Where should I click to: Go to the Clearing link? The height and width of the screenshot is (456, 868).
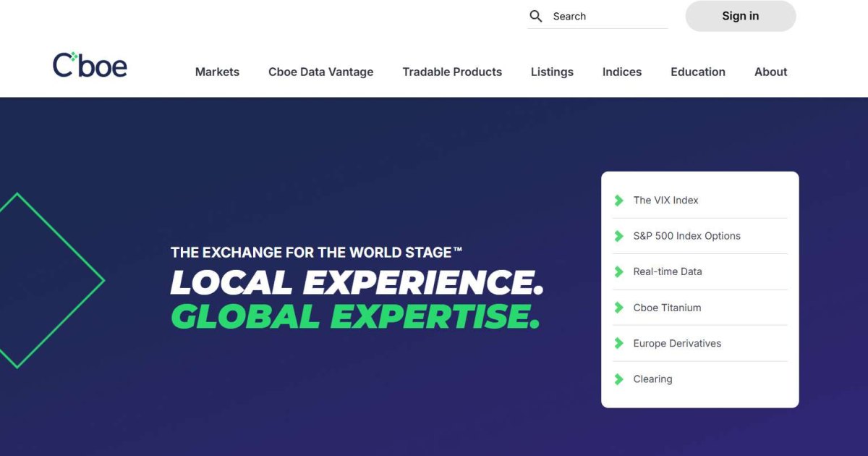653,379
